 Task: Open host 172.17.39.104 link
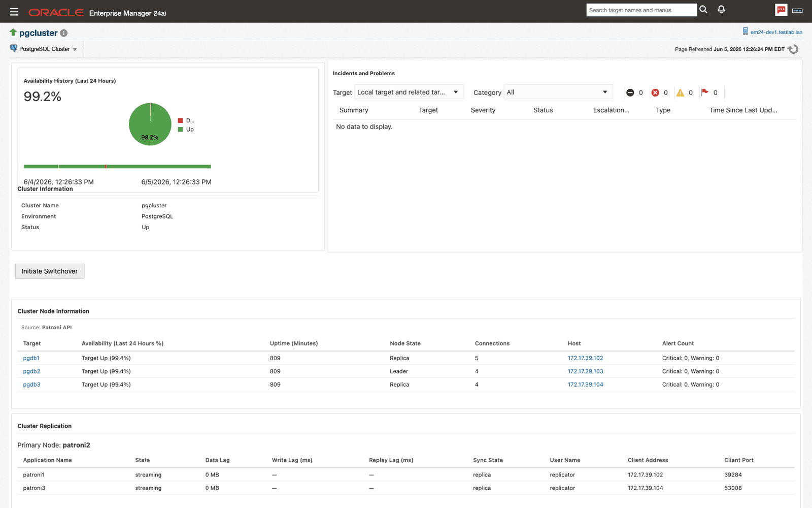point(585,385)
